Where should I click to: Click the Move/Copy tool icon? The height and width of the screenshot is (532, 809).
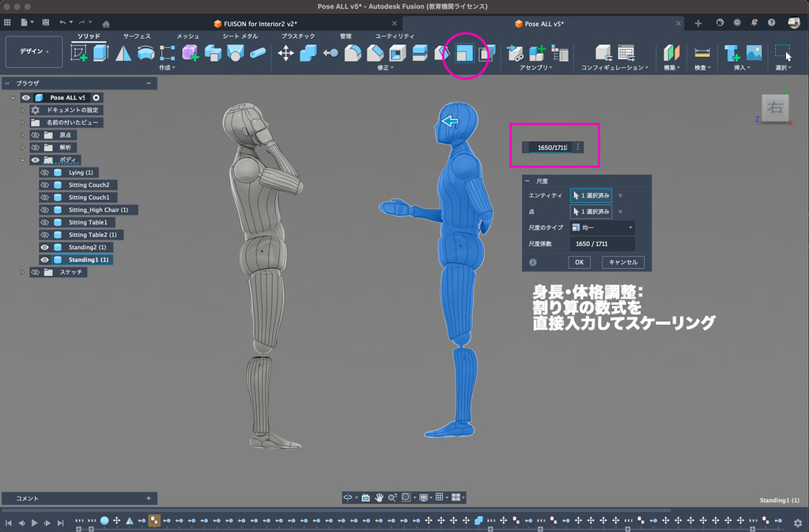click(285, 53)
